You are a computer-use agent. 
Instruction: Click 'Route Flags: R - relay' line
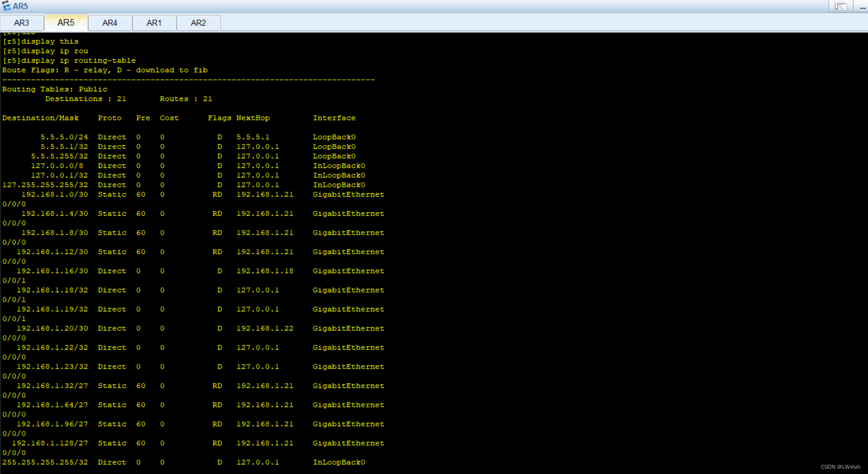pos(105,70)
